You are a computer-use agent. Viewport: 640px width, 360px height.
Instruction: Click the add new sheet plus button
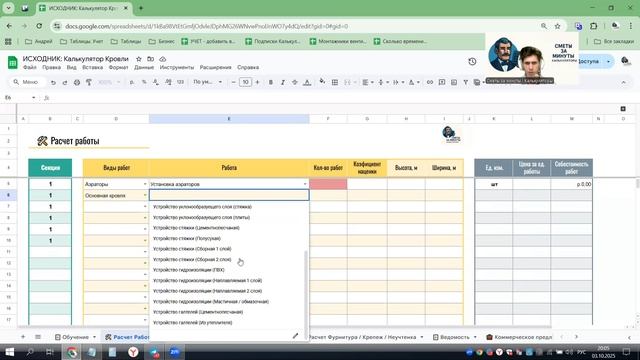pos(23,337)
